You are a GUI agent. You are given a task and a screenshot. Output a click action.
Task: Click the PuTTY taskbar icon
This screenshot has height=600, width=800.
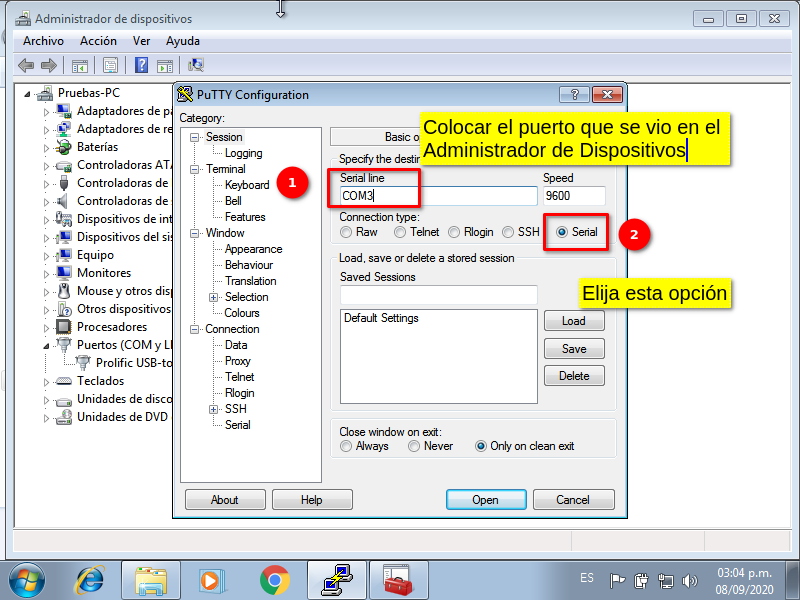pyautogui.click(x=335, y=580)
